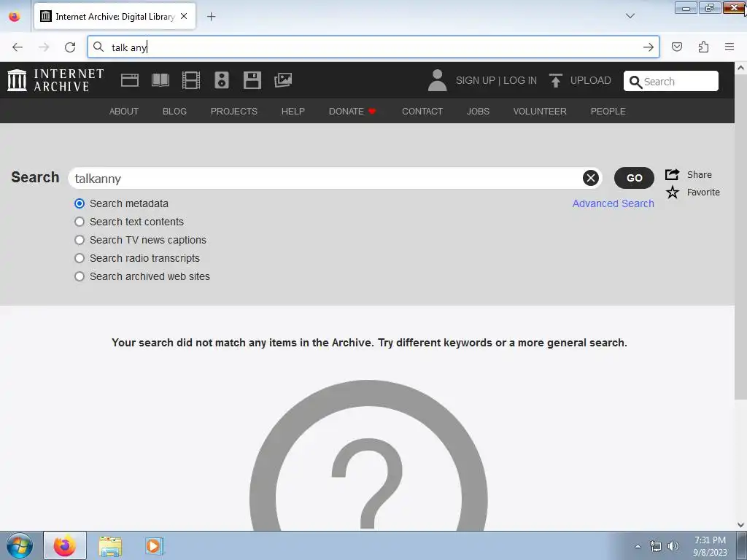Click the LOG IN link
Image resolution: width=747 pixels, height=560 pixels.
[x=519, y=80]
